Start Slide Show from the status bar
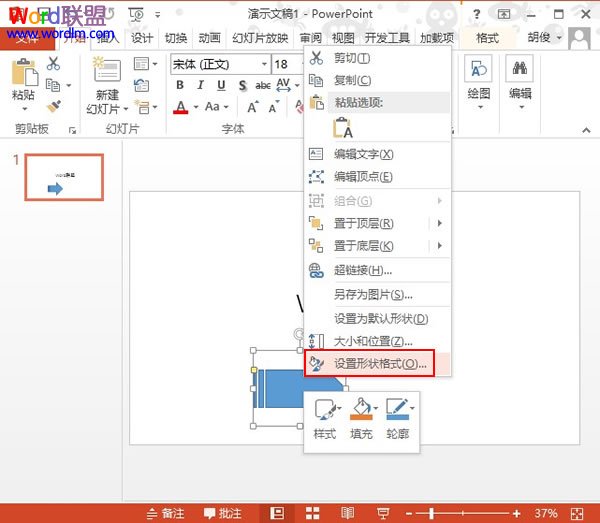This screenshot has height=523, width=600. (383, 513)
